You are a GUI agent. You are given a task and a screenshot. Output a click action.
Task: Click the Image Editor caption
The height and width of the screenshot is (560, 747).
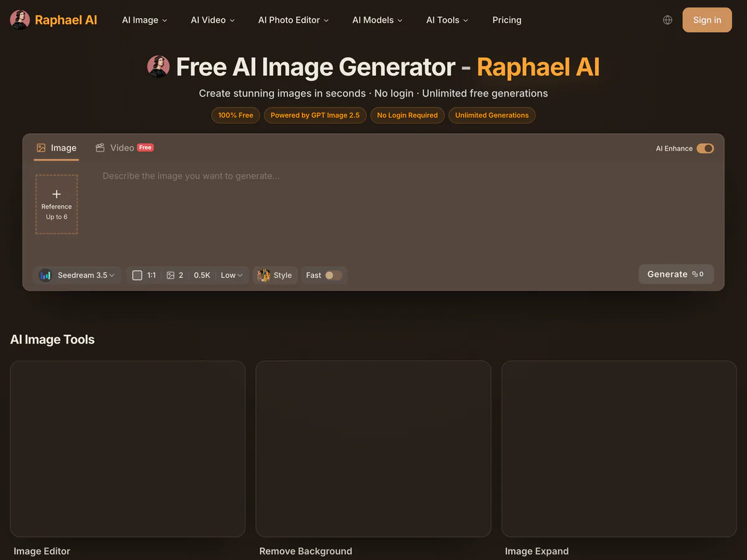click(x=42, y=551)
